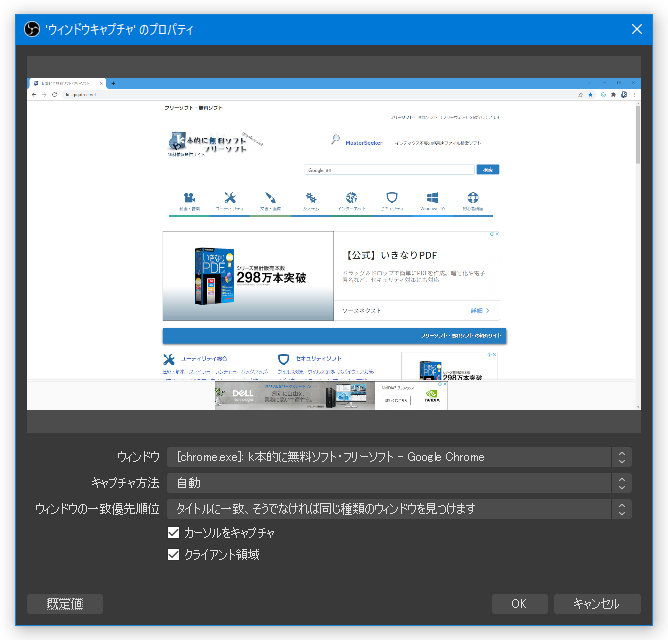
Task: Click the MasterSeeker link in preview
Action: [x=364, y=143]
